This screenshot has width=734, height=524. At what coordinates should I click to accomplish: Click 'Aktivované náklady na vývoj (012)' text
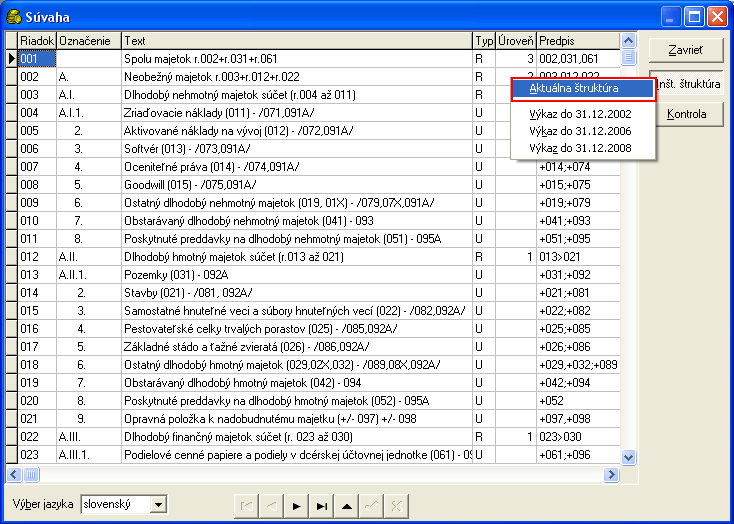tap(239, 131)
